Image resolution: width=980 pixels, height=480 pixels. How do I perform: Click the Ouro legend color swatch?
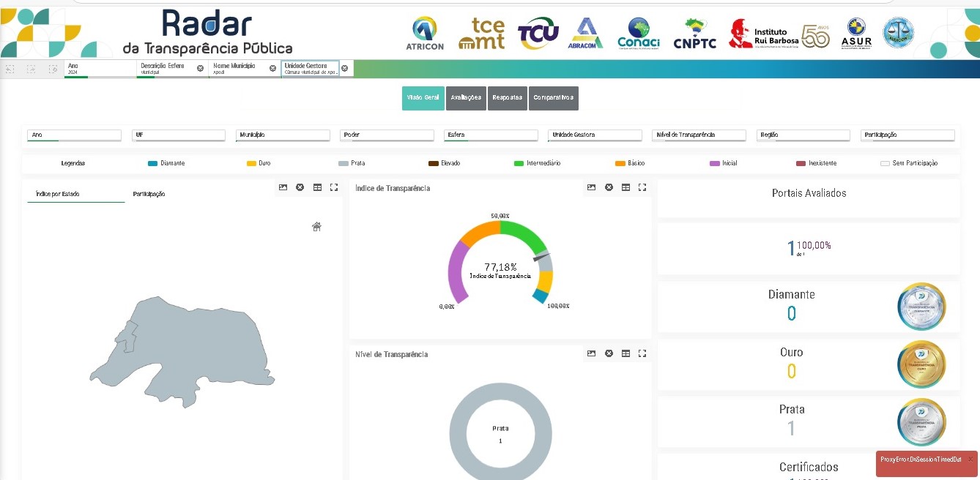tap(251, 163)
